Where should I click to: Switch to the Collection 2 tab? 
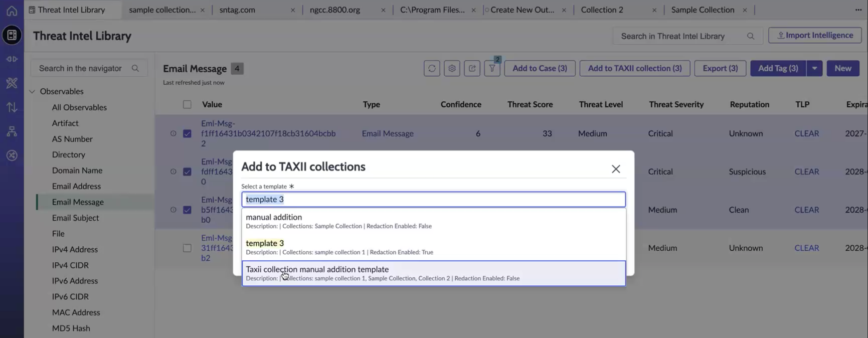(x=602, y=10)
